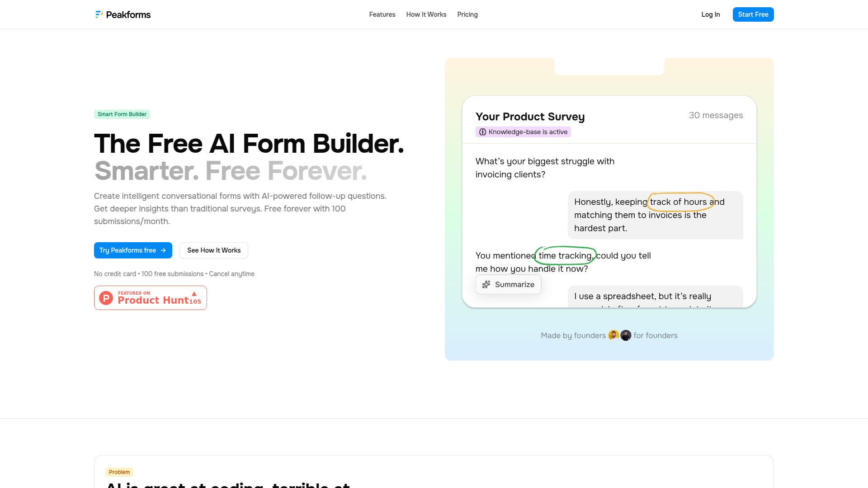This screenshot has height=488, width=868.
Task: Open the How It Works navigation item
Action: pos(426,14)
